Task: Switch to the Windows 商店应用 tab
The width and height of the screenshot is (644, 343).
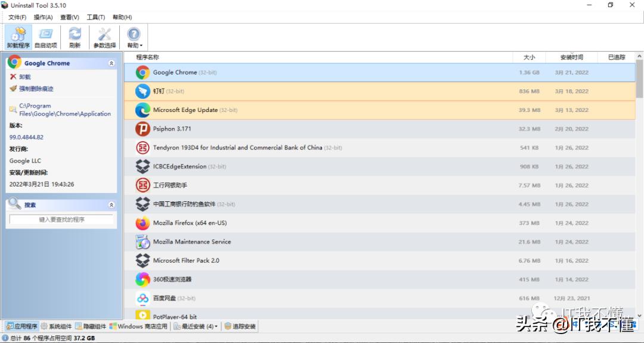Action: click(138, 326)
